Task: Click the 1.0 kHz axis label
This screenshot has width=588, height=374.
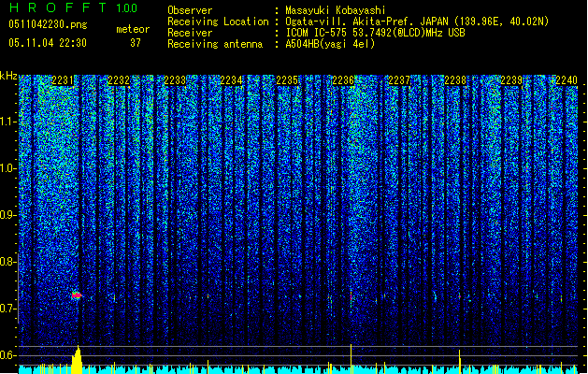Action: [x=8, y=168]
